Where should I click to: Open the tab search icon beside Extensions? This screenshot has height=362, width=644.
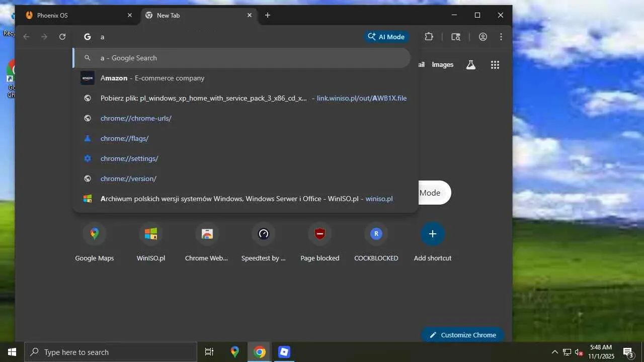point(456,37)
